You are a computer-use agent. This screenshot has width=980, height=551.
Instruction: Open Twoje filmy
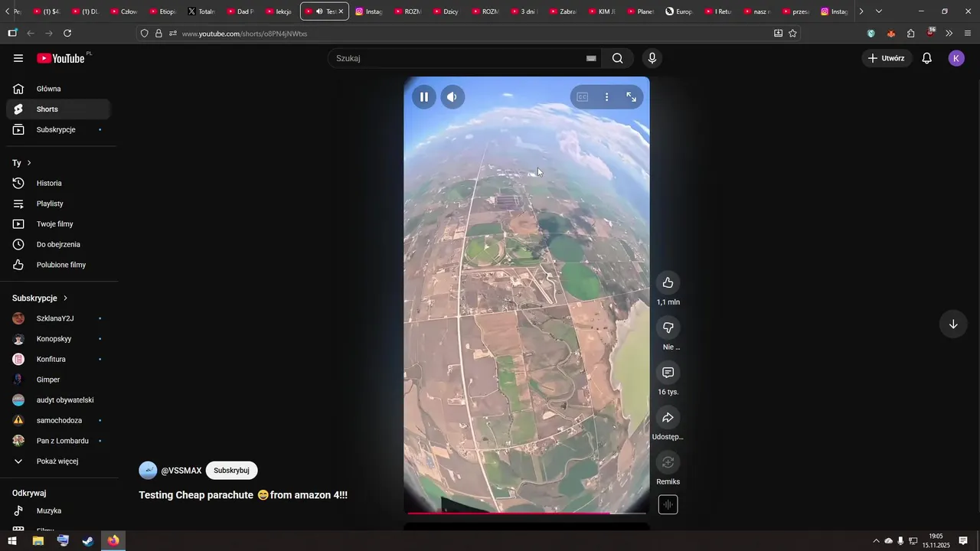pyautogui.click(x=59, y=224)
